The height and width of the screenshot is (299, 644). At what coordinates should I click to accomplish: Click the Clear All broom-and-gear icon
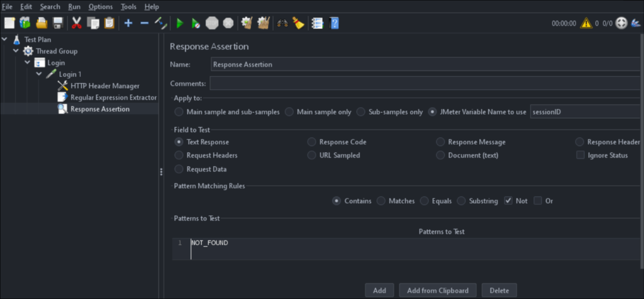(264, 23)
